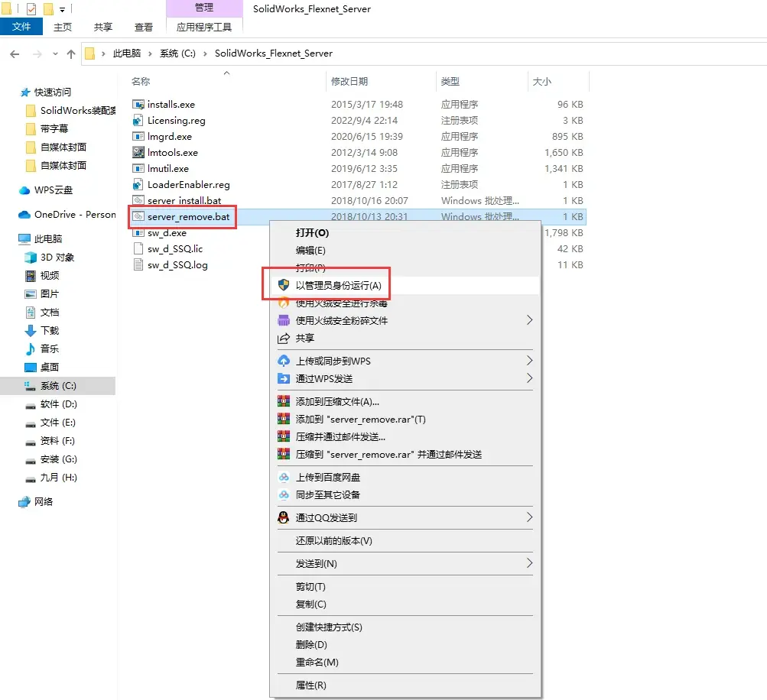Select 软件 (D:) drive in sidebar
The image size is (767, 700).
(59, 404)
